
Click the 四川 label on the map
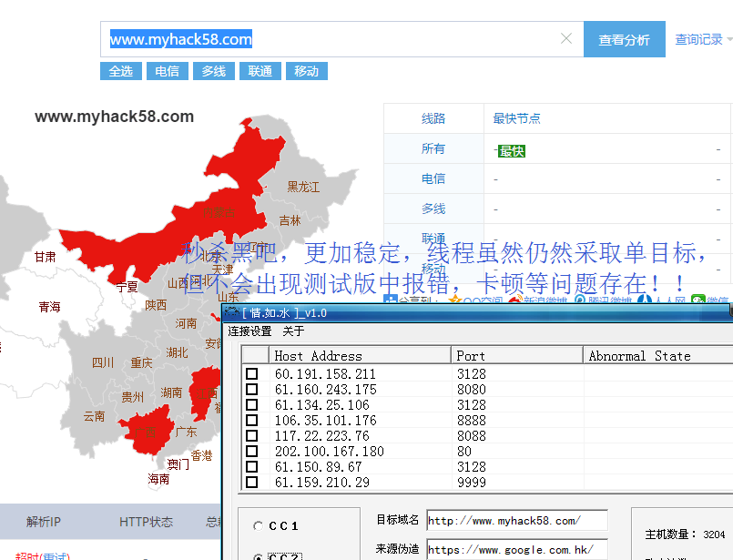point(103,362)
